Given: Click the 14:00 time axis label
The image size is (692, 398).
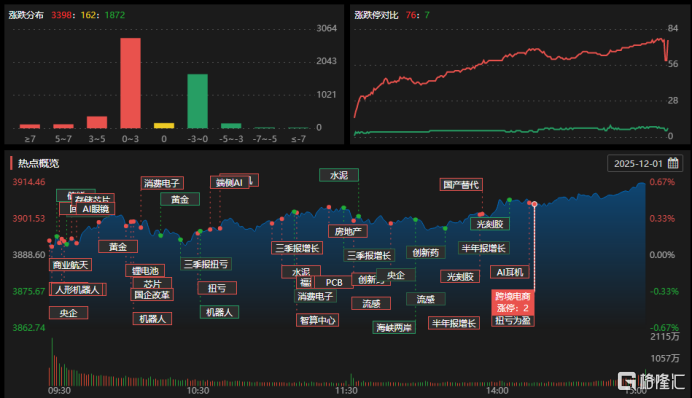Looking at the screenshot, I should click(497, 390).
